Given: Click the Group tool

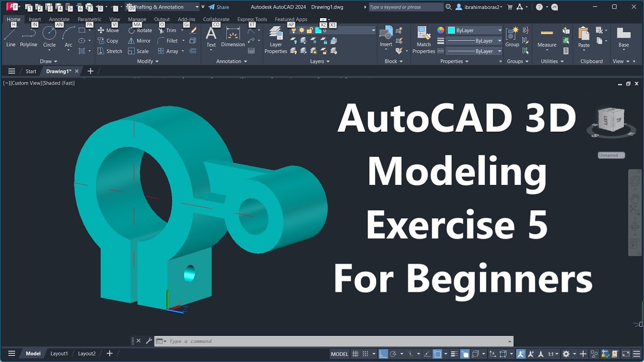Looking at the screenshot, I should click(x=512, y=37).
